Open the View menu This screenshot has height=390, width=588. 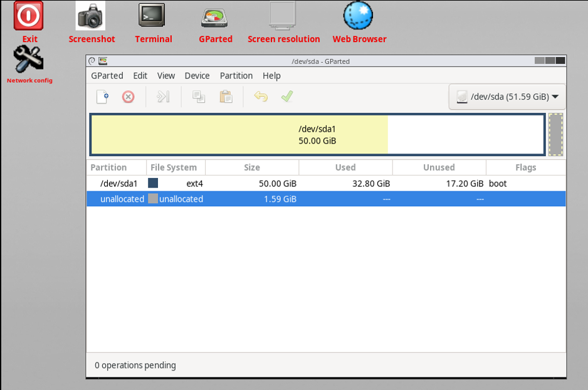point(166,76)
